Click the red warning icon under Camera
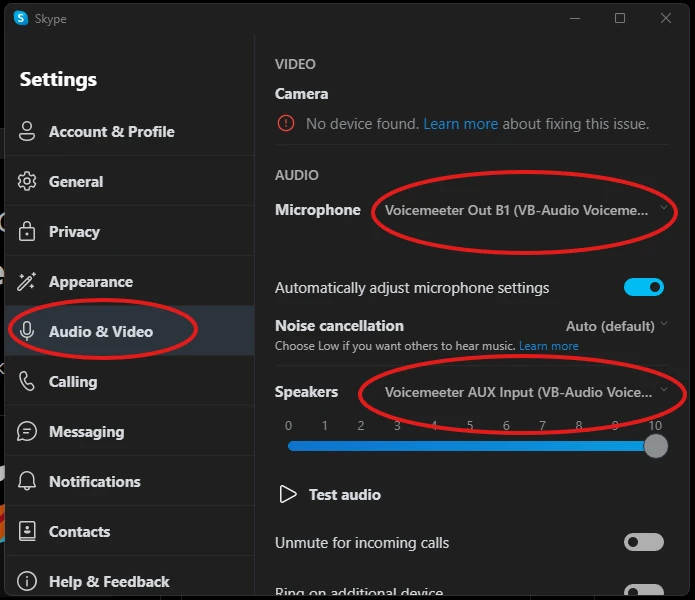 (x=286, y=123)
